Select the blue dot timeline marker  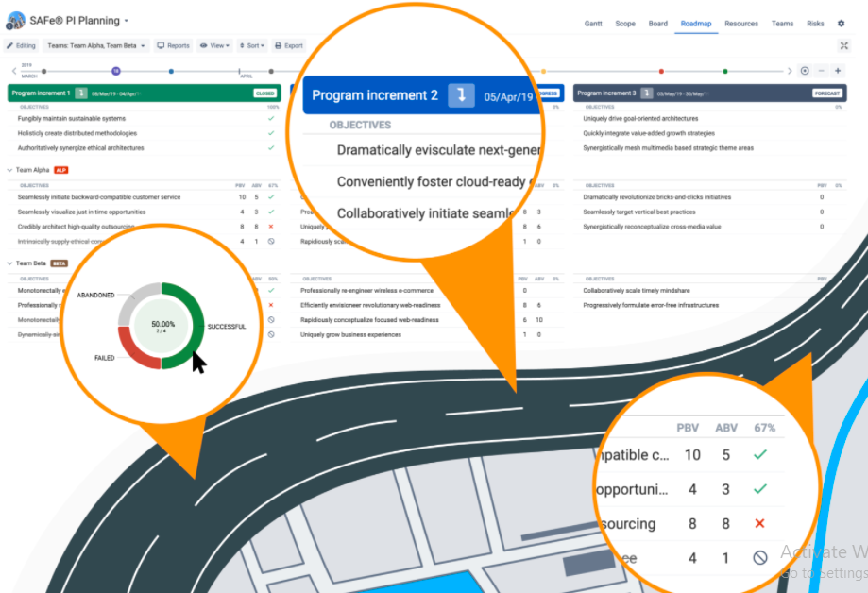coord(171,72)
